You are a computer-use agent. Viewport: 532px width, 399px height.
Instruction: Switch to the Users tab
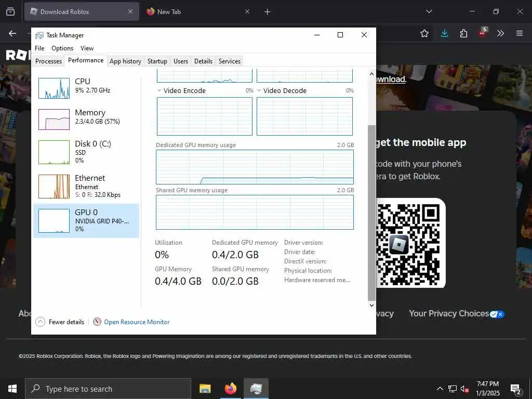[x=180, y=61]
